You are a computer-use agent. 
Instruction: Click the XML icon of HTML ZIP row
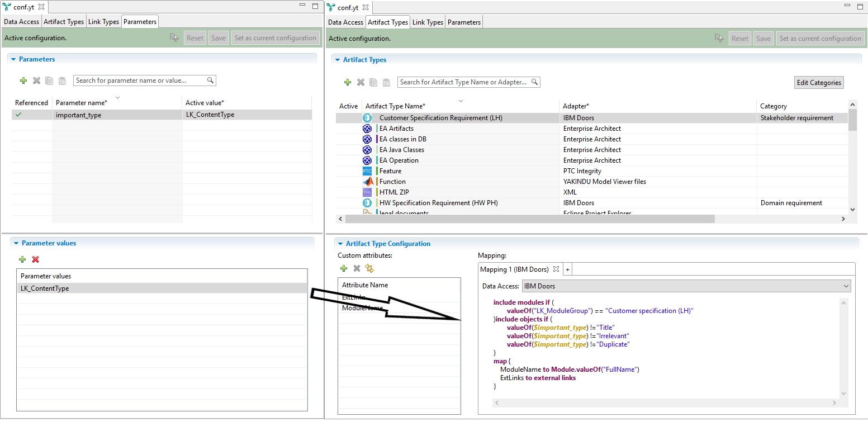(x=367, y=192)
